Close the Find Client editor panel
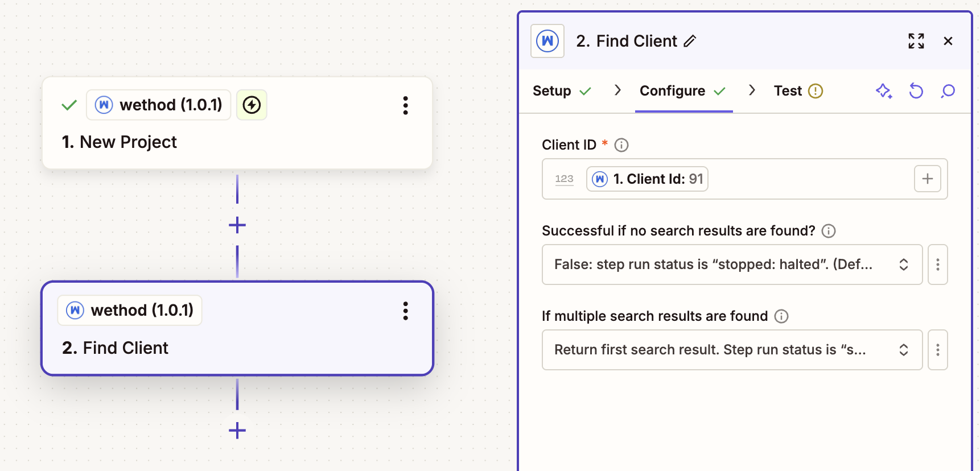The height and width of the screenshot is (471, 980). pos(948,41)
